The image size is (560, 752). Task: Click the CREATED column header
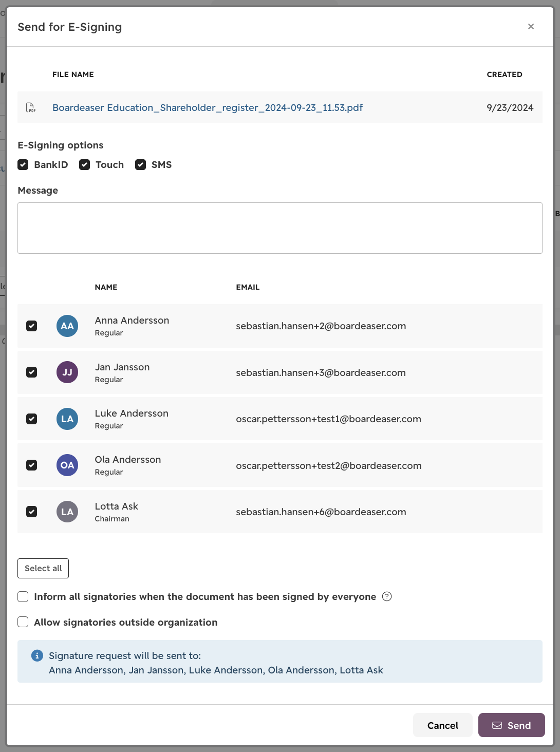click(505, 74)
